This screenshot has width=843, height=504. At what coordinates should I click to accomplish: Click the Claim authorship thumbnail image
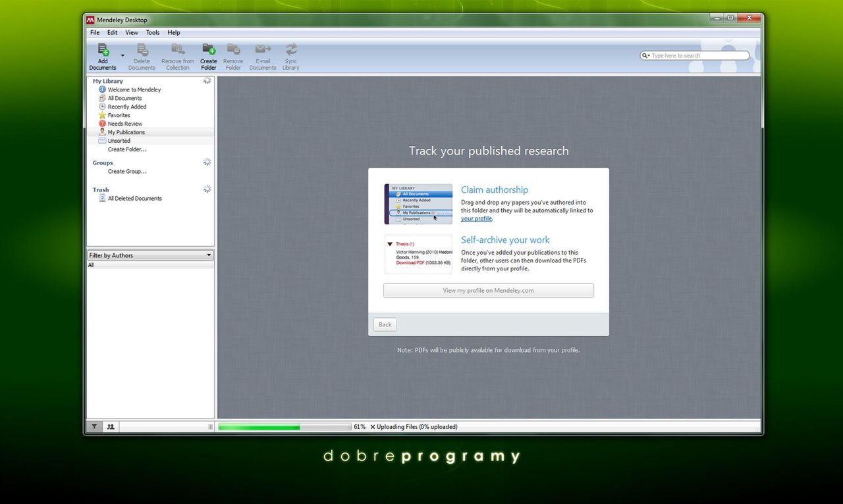coord(419,204)
